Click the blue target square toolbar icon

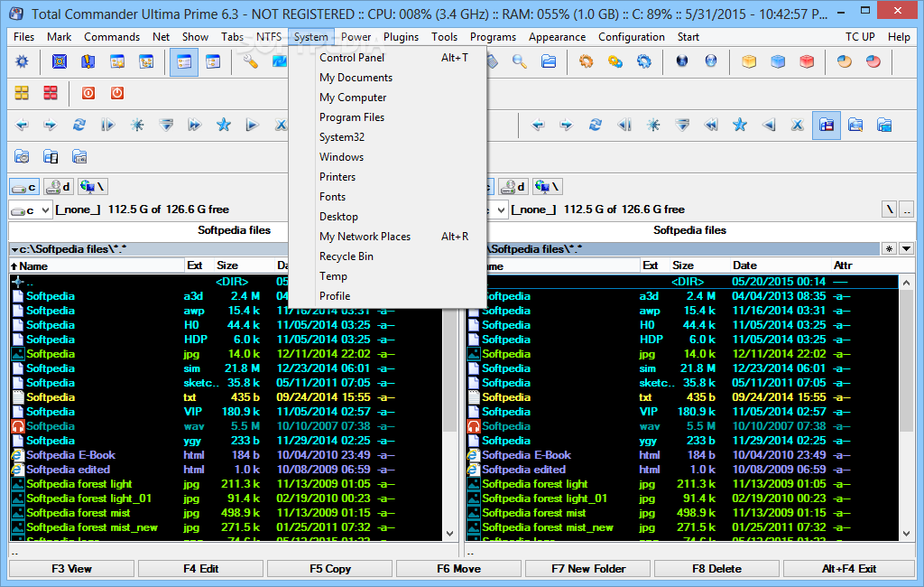pos(60,61)
